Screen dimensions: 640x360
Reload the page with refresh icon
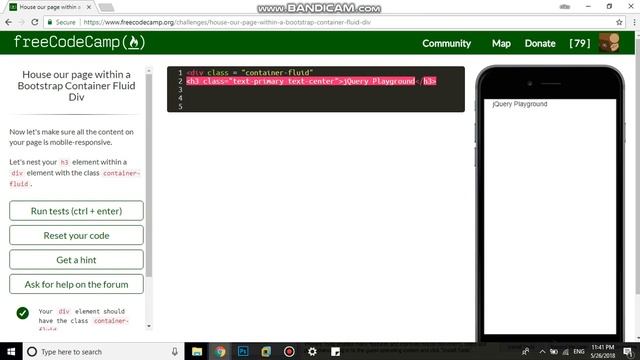[x=35, y=22]
